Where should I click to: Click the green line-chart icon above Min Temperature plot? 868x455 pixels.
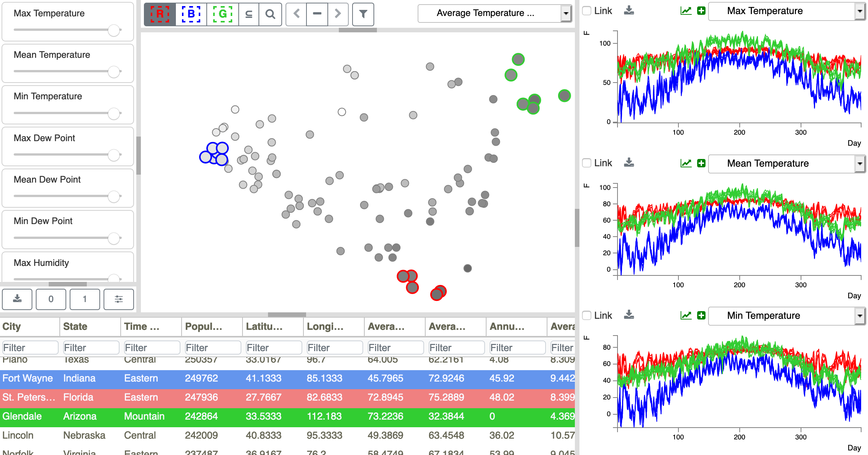[686, 315]
